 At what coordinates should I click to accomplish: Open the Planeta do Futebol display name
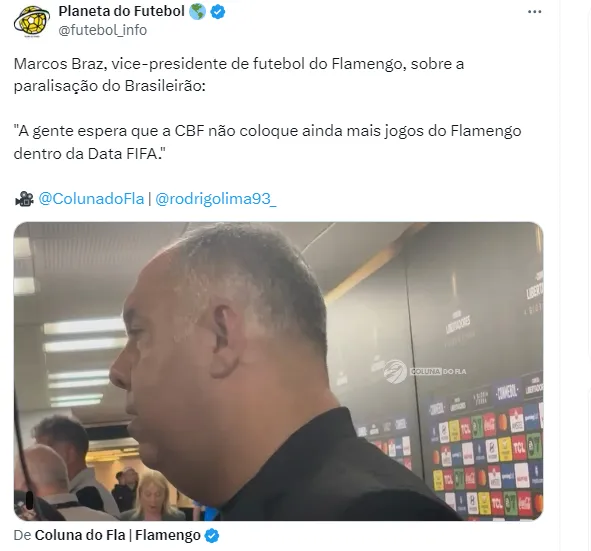pos(121,12)
